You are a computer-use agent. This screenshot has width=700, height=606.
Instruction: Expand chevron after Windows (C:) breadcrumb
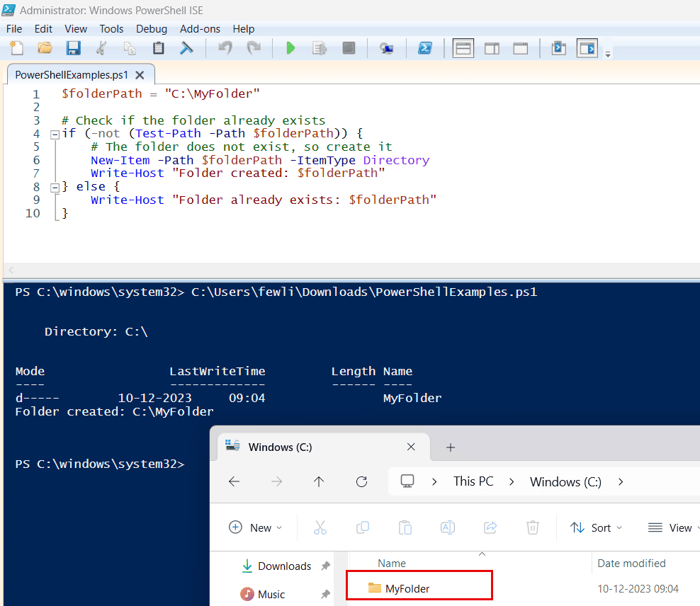pyautogui.click(x=621, y=481)
